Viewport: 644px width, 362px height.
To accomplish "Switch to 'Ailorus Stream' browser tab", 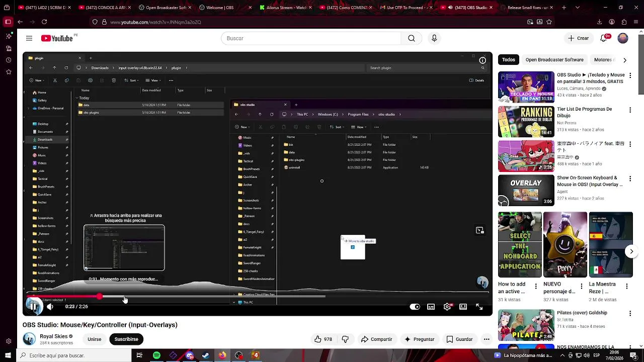I will coord(284,8).
